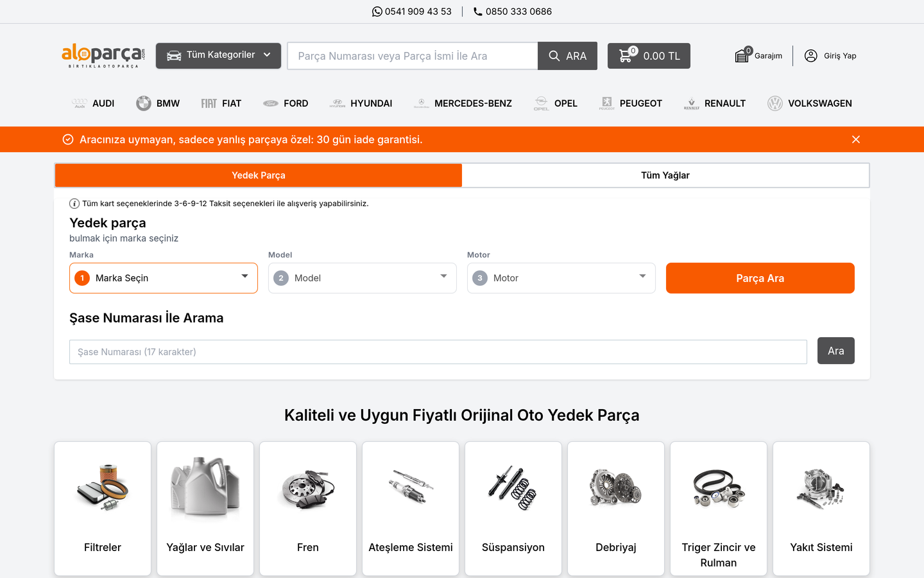This screenshot has width=924, height=578.
Task: Open OPEL brand menu link
Action: tap(566, 103)
